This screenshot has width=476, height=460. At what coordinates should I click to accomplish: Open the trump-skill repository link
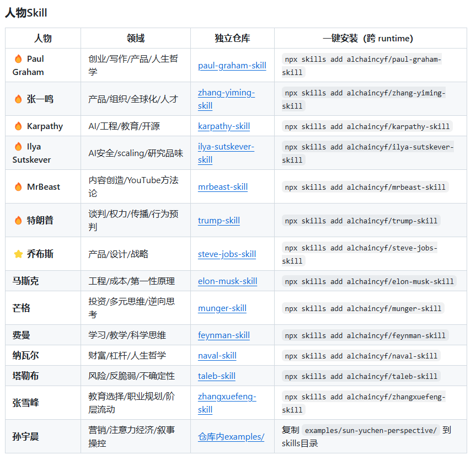[x=219, y=221]
